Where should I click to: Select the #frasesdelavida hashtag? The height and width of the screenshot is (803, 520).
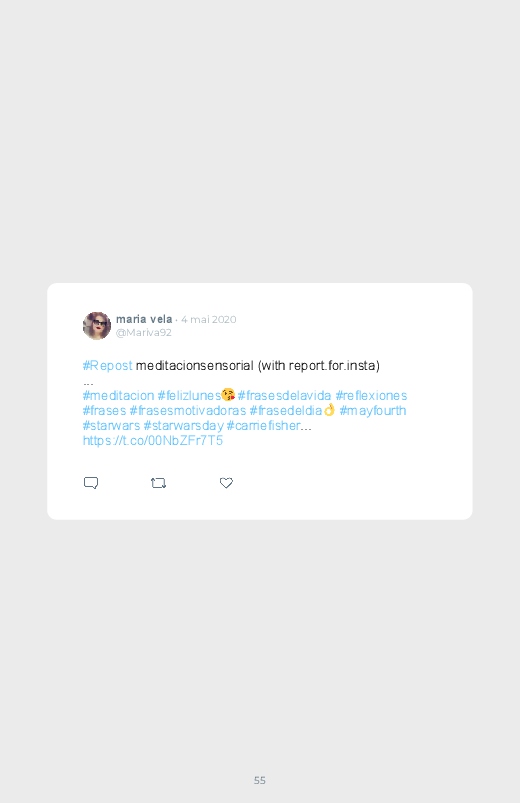(x=284, y=395)
